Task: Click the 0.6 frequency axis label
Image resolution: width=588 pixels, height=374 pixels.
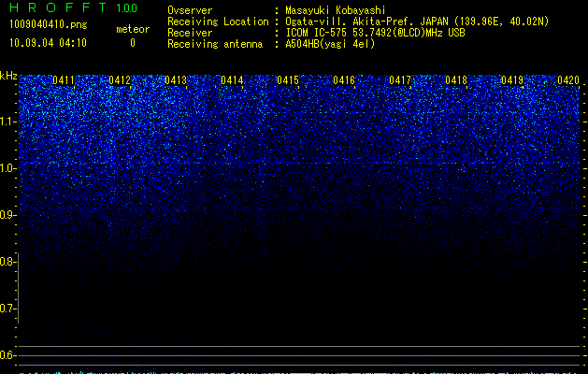Action: 7,355
